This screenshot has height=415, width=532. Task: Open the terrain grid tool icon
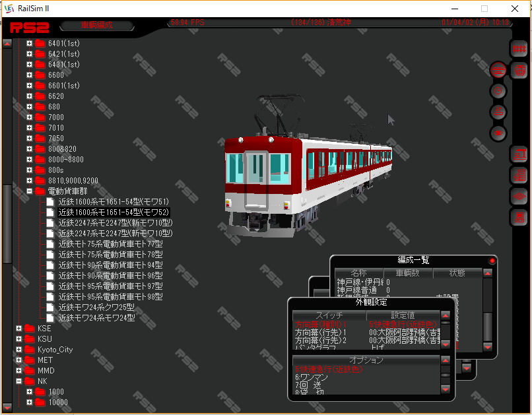519,197
